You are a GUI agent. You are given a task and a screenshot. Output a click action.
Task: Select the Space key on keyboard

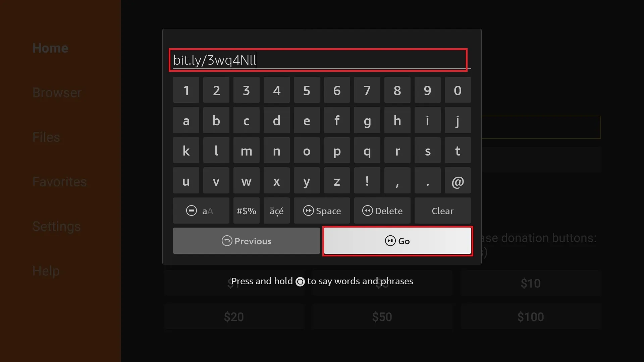322,211
